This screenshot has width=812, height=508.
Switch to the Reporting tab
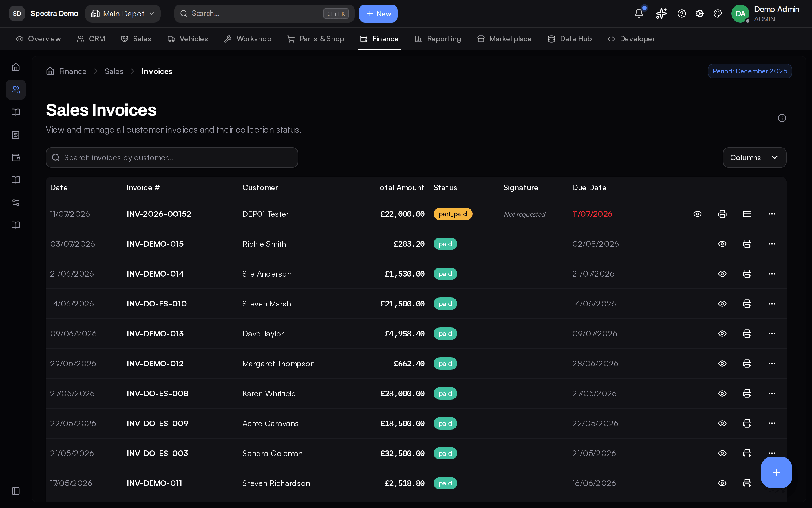(x=438, y=39)
